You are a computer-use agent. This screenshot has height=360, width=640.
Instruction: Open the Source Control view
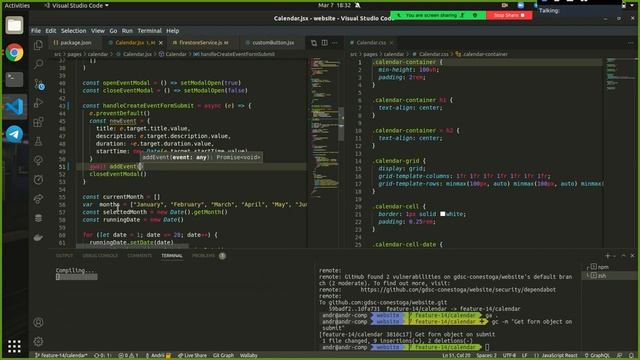(x=39, y=84)
